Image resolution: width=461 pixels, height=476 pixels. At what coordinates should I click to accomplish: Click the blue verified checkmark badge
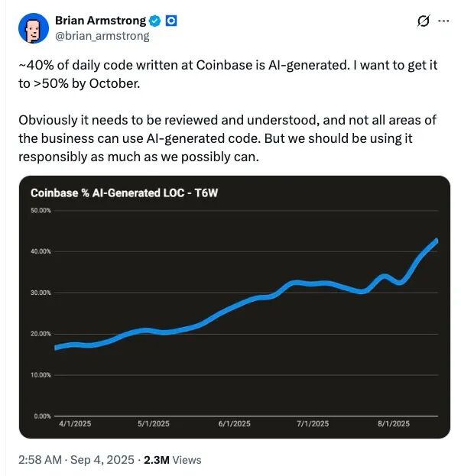click(x=155, y=21)
